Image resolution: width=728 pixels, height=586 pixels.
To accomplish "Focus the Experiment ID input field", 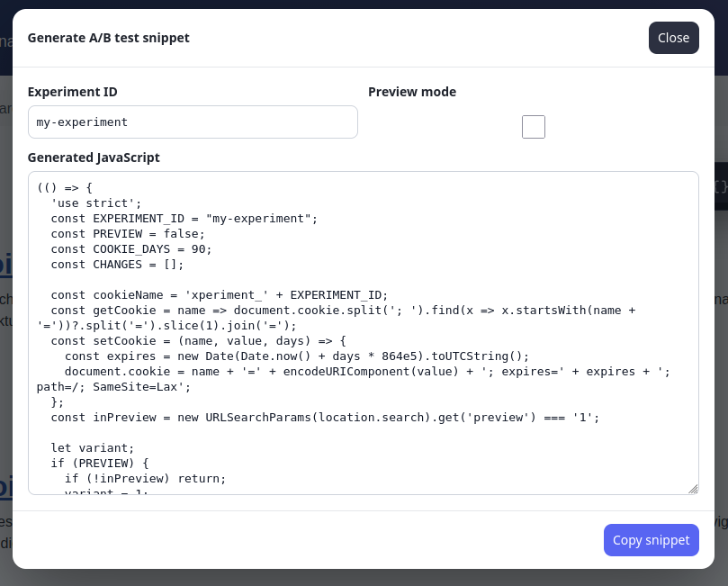I will tap(193, 122).
